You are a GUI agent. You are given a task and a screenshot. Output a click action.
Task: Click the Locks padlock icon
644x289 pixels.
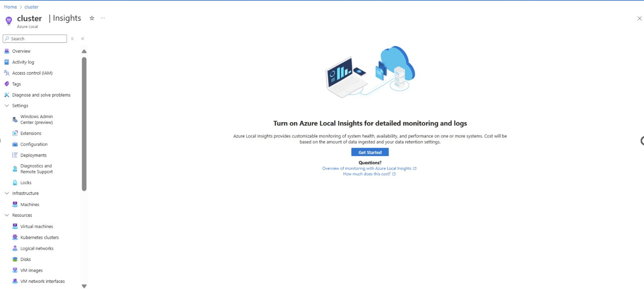[x=15, y=183]
